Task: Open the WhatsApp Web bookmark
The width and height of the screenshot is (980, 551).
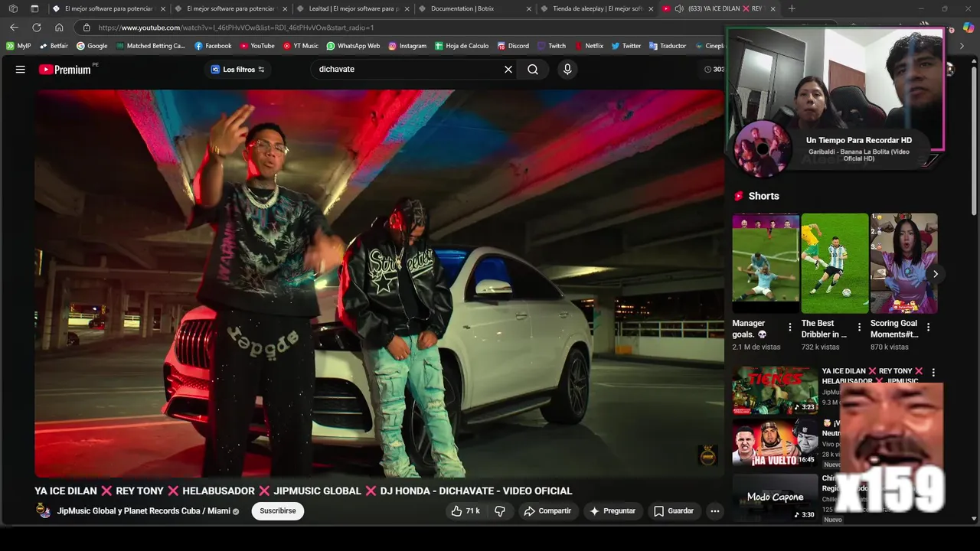Action: [x=353, y=46]
